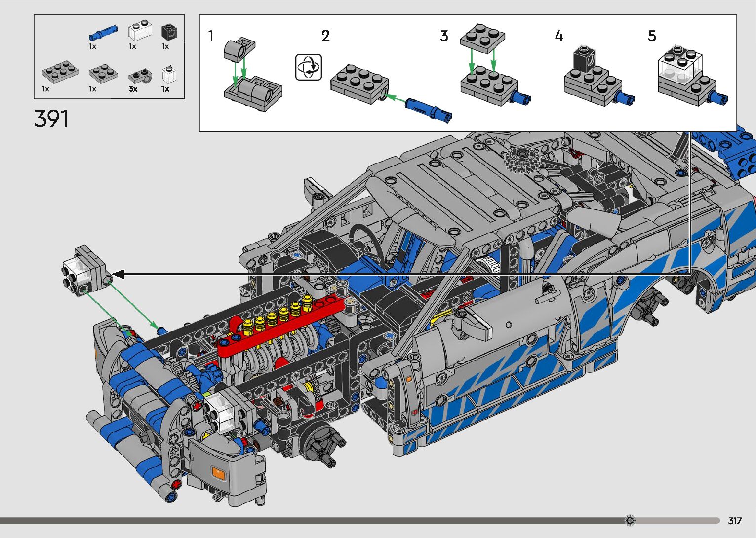This screenshot has width=756, height=538.
Task: Click the rotate model icon in substep 2
Action: pos(309,67)
